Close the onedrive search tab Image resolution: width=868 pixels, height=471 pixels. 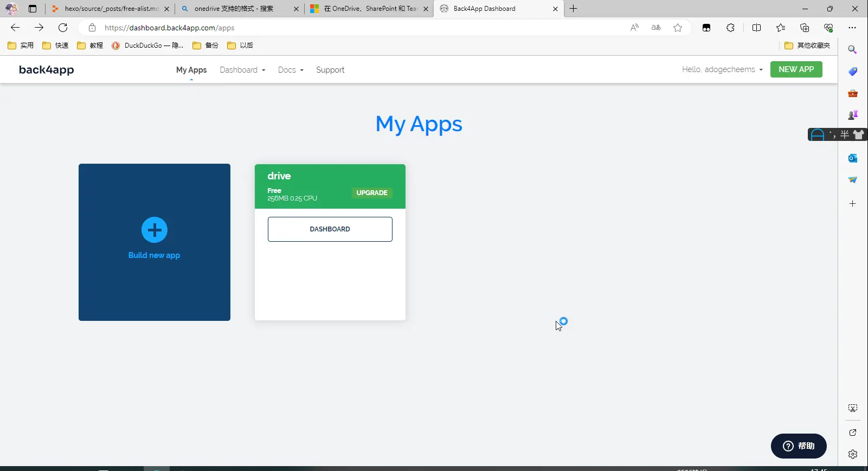click(x=296, y=9)
